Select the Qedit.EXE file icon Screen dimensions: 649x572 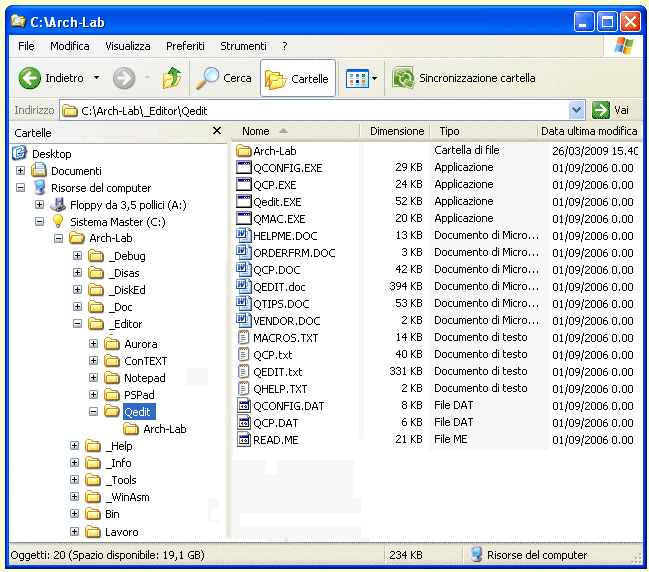click(243, 202)
